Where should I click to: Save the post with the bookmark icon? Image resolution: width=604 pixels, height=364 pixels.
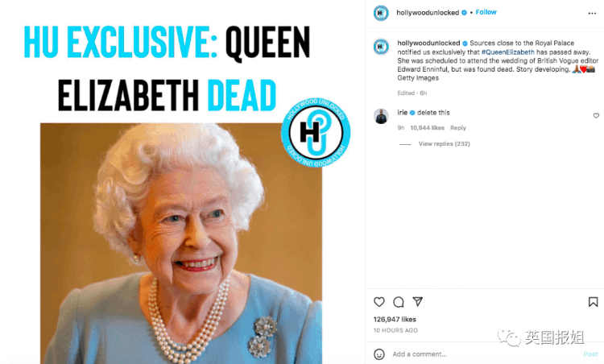593,302
